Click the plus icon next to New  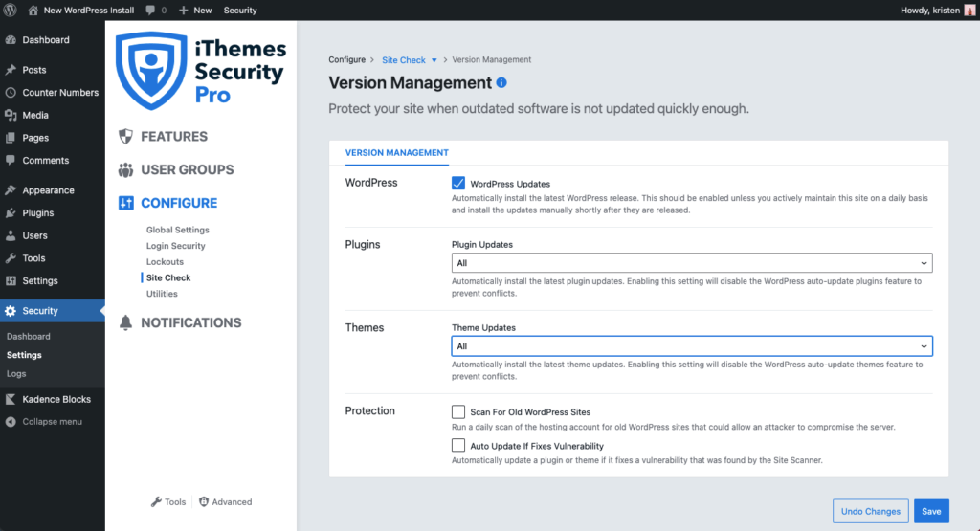pyautogui.click(x=183, y=10)
